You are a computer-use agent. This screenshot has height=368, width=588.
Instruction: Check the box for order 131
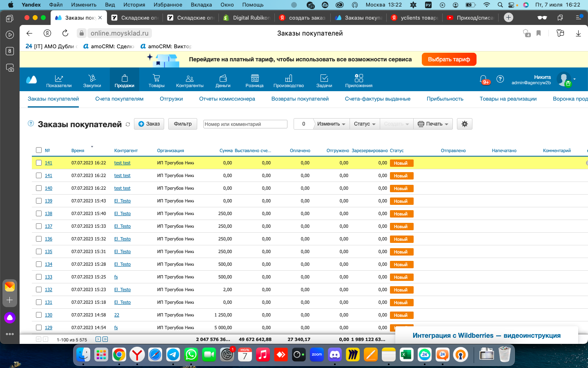[39, 302]
